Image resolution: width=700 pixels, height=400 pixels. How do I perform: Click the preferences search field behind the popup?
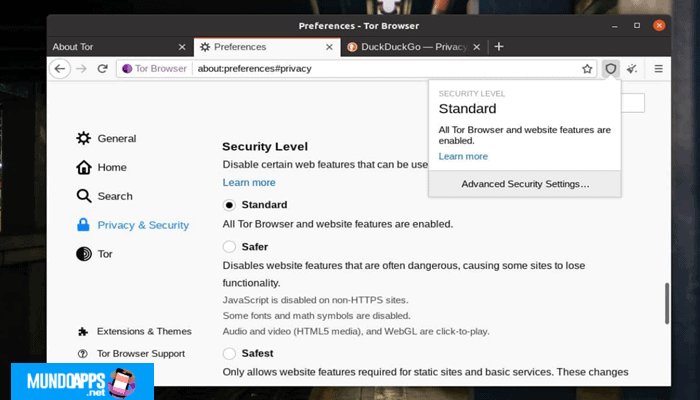(633, 103)
